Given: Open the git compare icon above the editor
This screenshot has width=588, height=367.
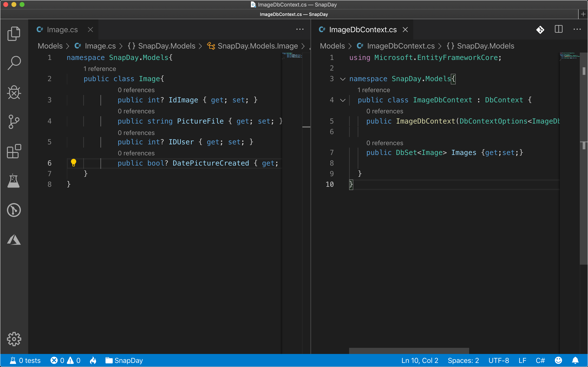Looking at the screenshot, I should (540, 29).
